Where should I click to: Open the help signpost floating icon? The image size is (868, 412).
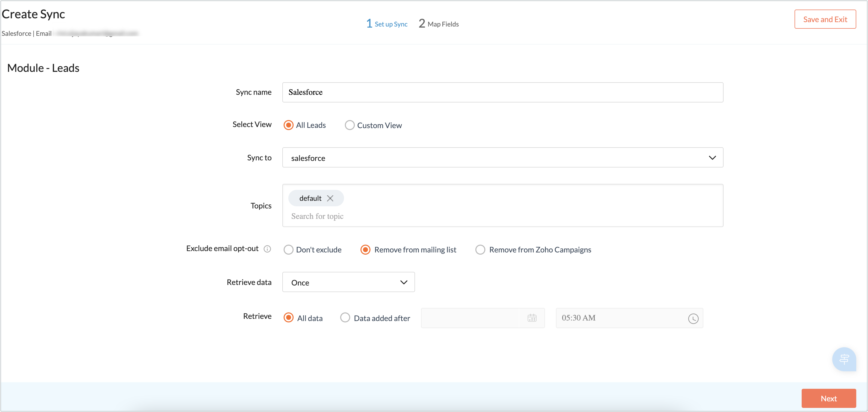pos(844,359)
